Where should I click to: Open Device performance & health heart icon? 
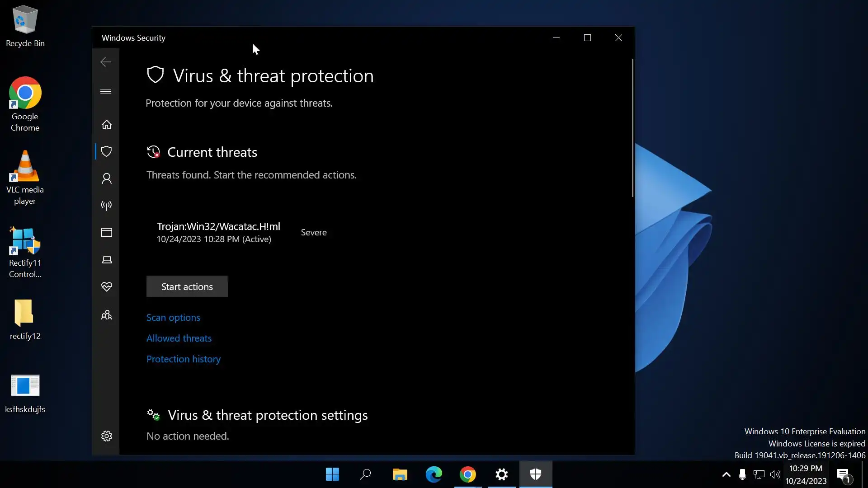107,287
